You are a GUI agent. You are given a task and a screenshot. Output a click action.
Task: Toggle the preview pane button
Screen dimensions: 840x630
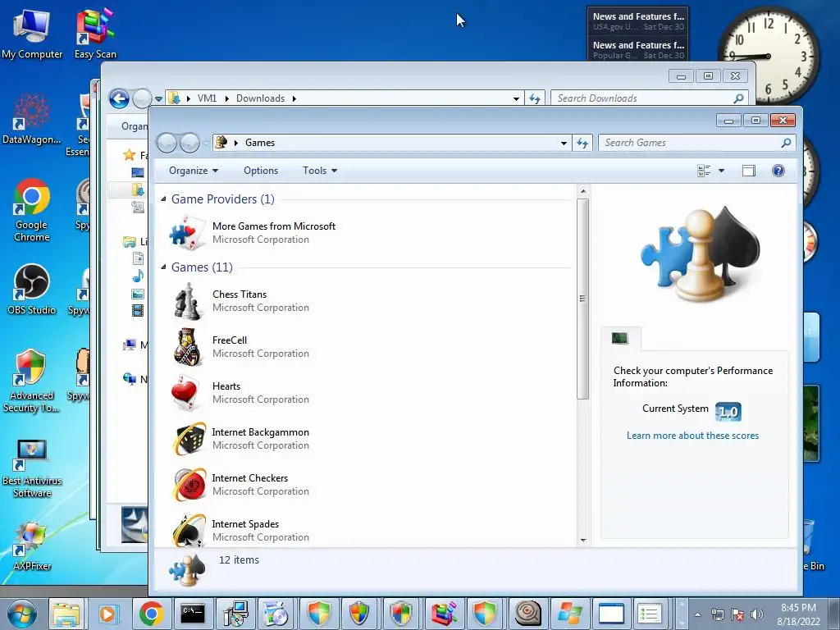point(748,171)
